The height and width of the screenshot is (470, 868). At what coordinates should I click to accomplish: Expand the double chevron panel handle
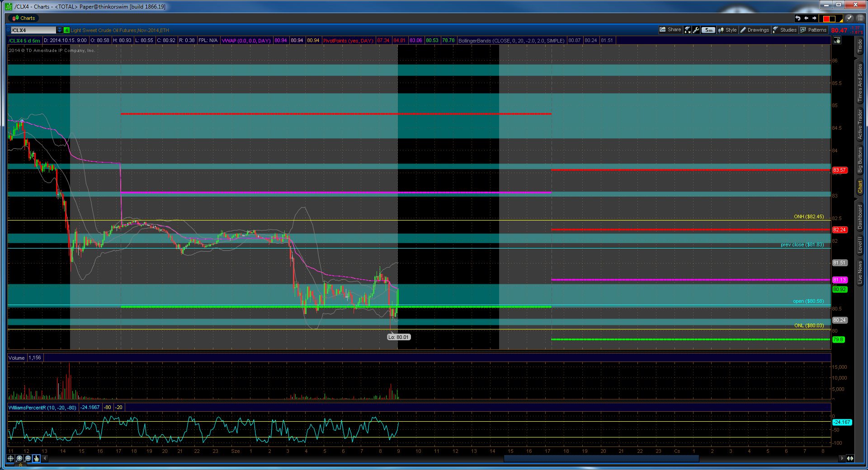pos(21,465)
